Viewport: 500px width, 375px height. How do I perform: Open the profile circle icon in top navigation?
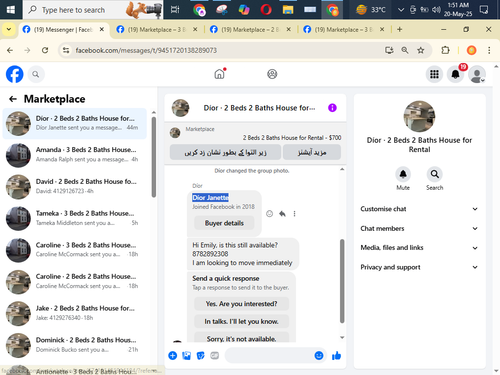[272, 74]
